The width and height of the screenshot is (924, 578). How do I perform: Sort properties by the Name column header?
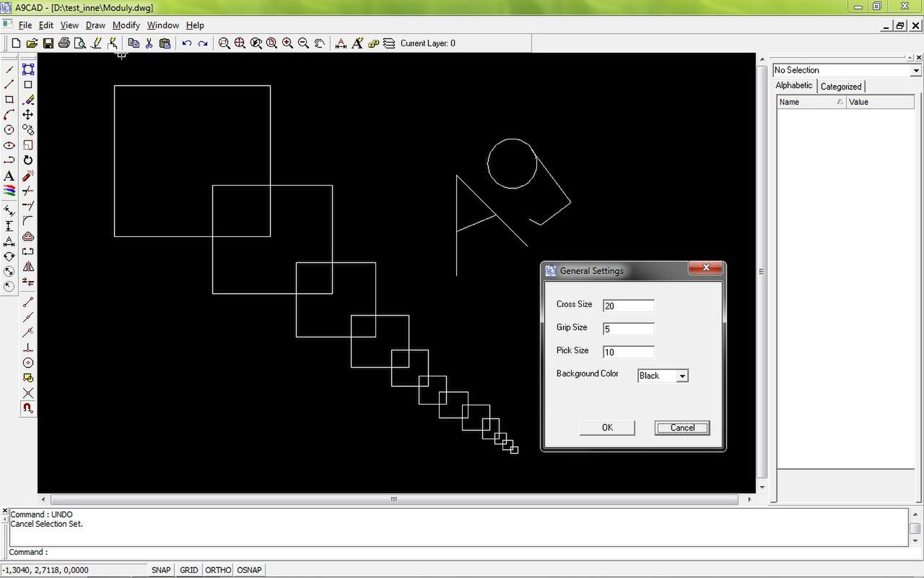pos(811,102)
